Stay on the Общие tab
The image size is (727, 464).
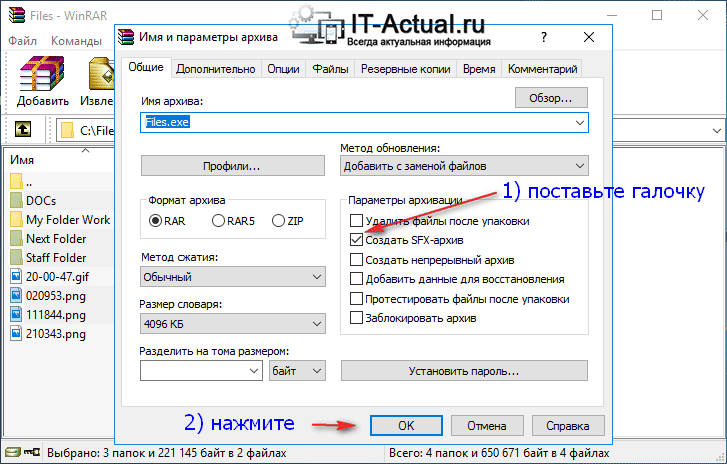point(146,67)
